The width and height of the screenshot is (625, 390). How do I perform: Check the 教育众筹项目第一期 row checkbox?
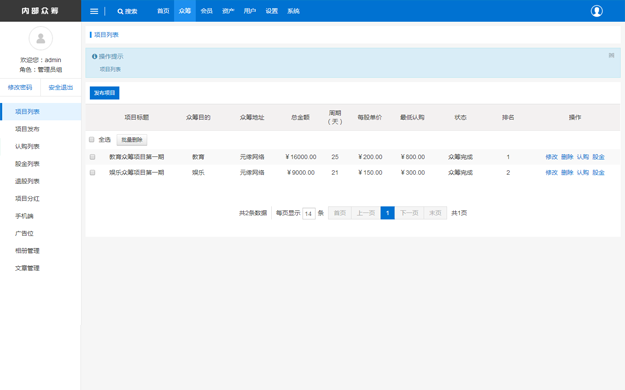click(92, 157)
